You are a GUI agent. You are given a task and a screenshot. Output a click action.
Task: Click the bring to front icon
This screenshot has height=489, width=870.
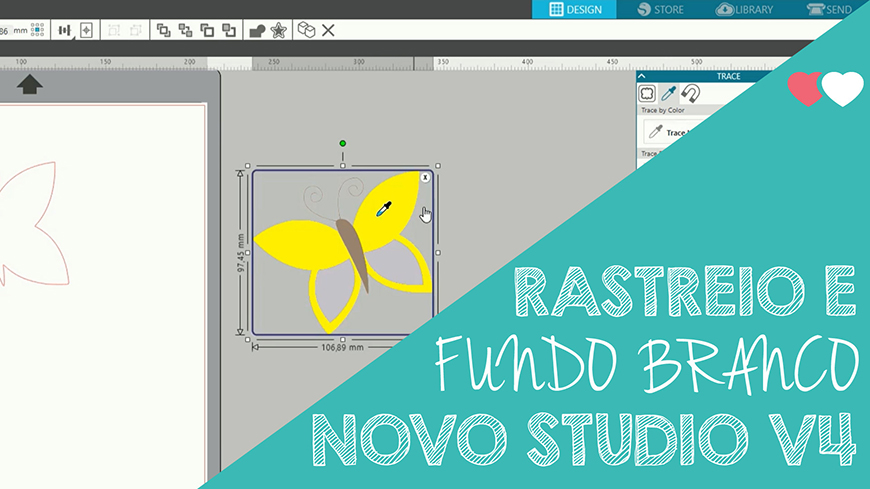click(163, 30)
